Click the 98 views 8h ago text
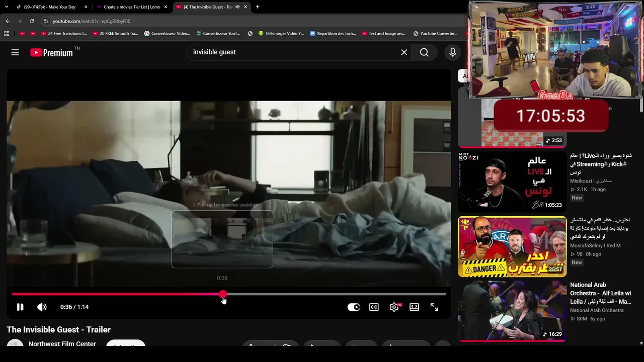The image size is (644, 362). [x=586, y=254]
